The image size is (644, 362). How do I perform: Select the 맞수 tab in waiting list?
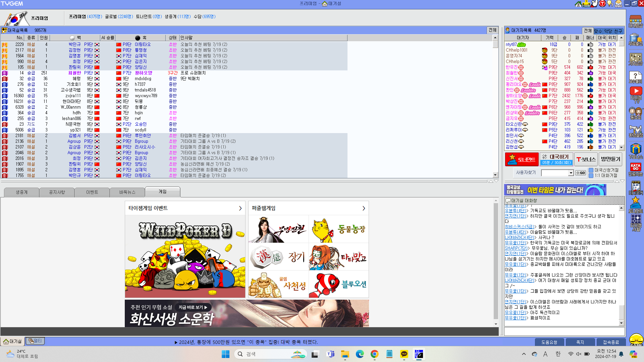click(598, 31)
